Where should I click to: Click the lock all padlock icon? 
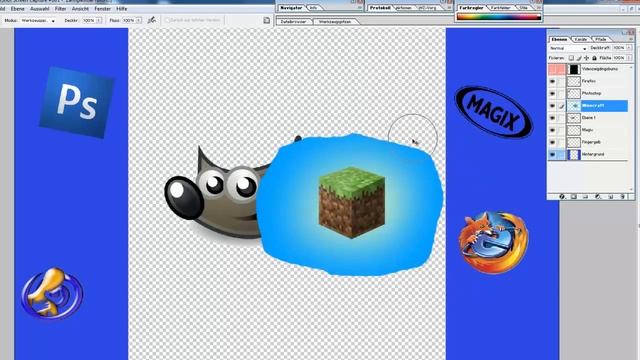(594, 58)
